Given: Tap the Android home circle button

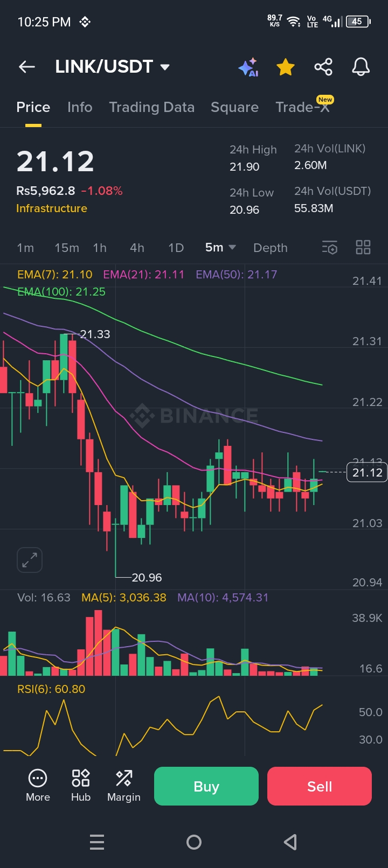Looking at the screenshot, I should click(x=194, y=842).
